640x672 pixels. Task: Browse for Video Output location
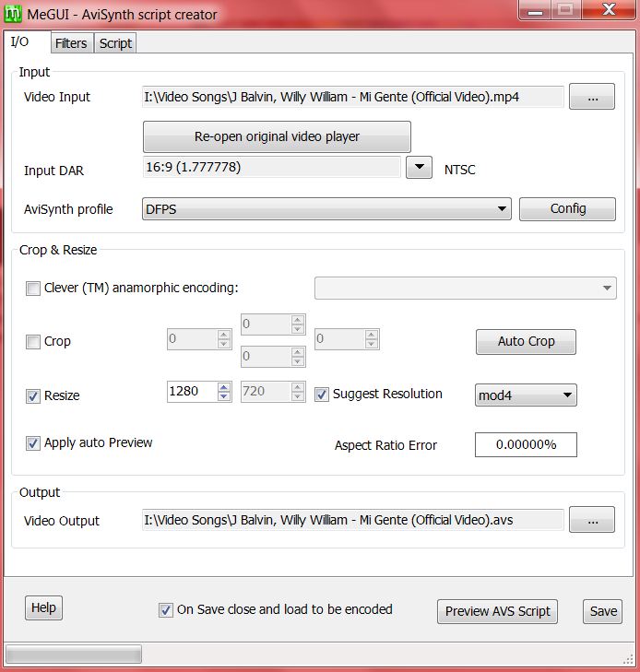[592, 520]
